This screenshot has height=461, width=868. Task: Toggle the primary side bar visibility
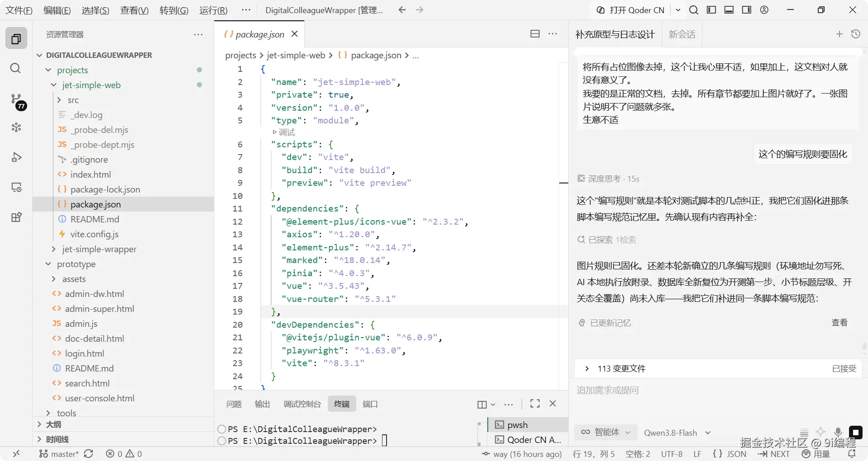(711, 10)
